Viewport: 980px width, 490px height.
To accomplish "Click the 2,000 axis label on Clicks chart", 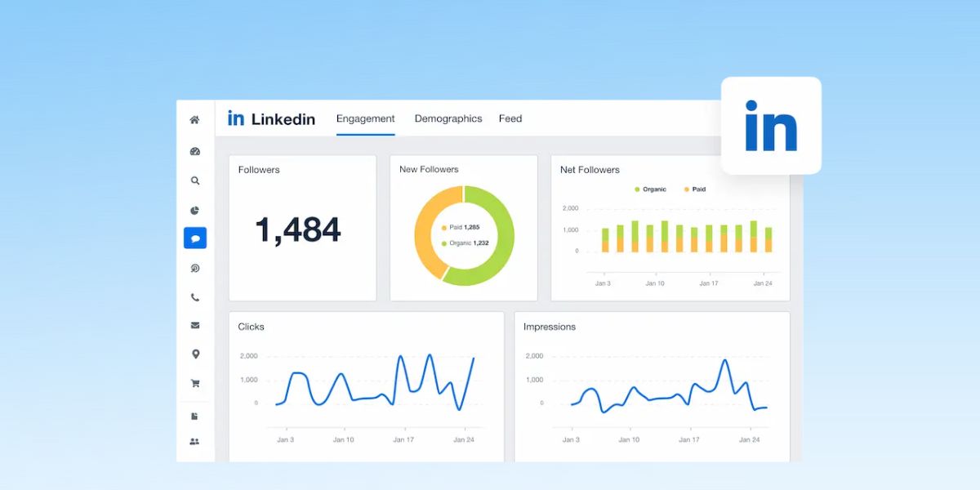I will click(249, 356).
